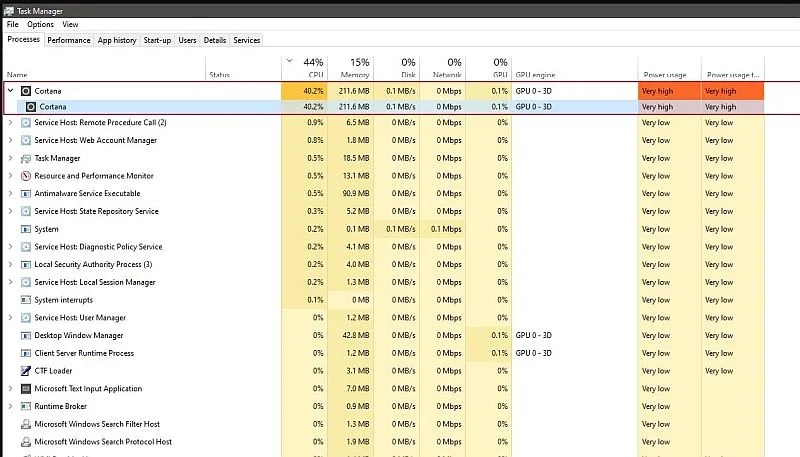Open the Options menu

click(x=40, y=24)
